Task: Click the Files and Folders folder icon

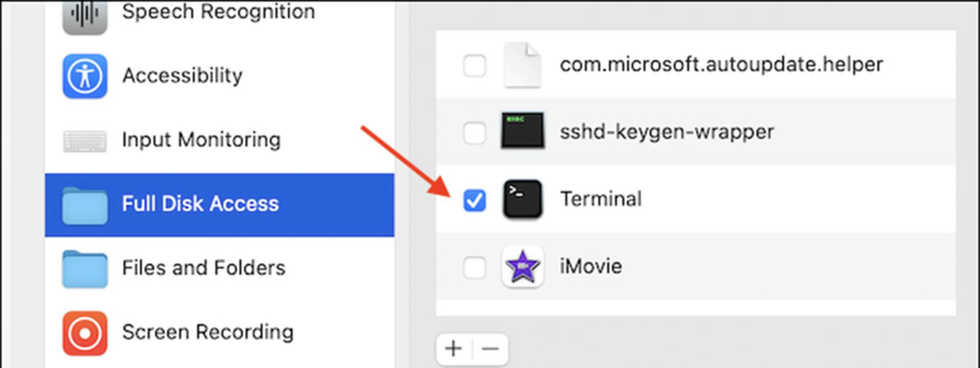Action: pyautogui.click(x=85, y=269)
